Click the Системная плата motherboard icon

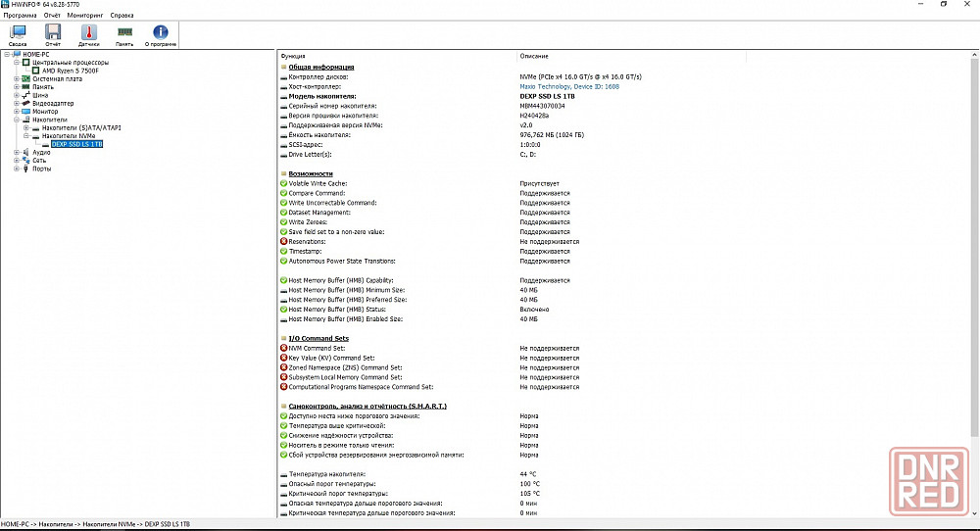click(x=25, y=78)
